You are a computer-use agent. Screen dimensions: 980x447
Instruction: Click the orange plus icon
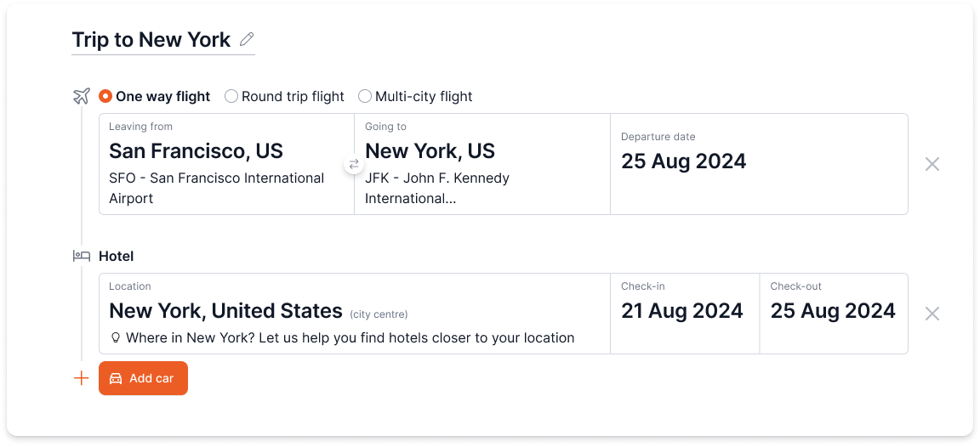(82, 378)
